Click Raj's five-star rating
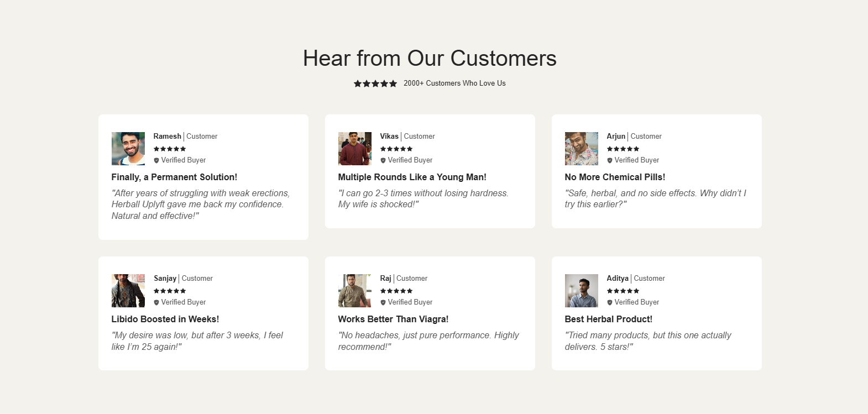The image size is (868, 414). (396, 291)
